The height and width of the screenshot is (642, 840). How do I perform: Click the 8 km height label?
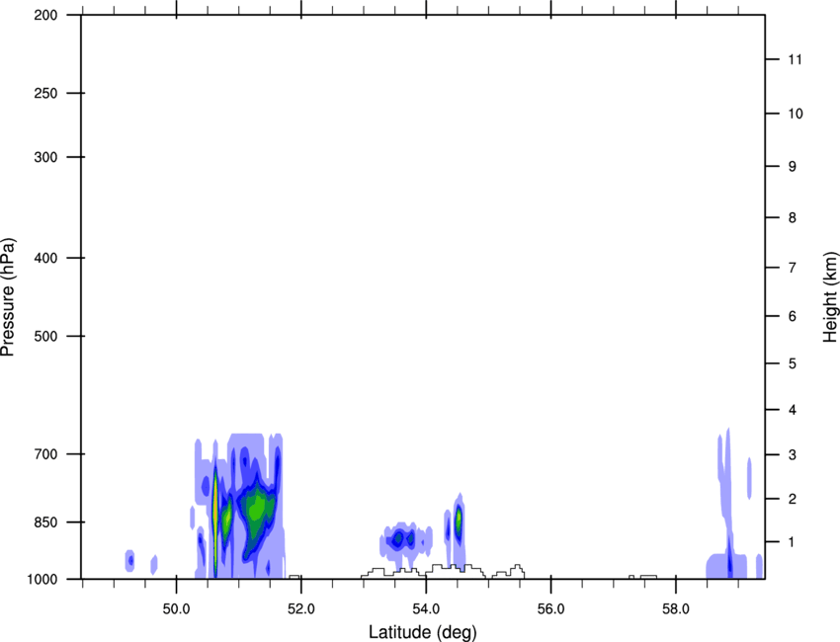(x=793, y=217)
